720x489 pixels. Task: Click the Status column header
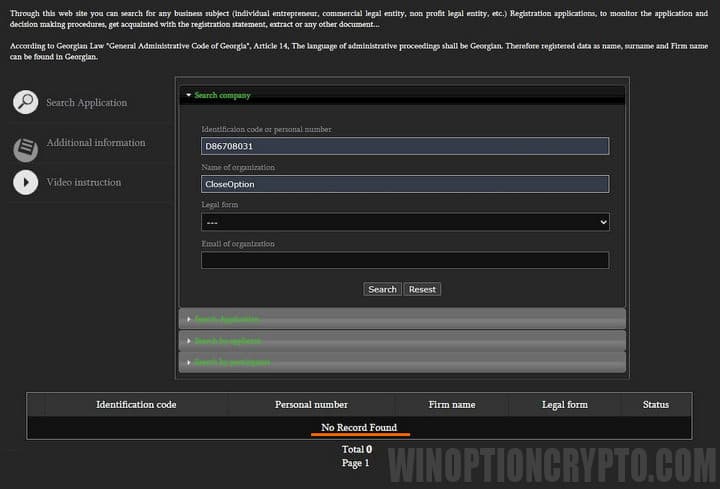coord(655,405)
